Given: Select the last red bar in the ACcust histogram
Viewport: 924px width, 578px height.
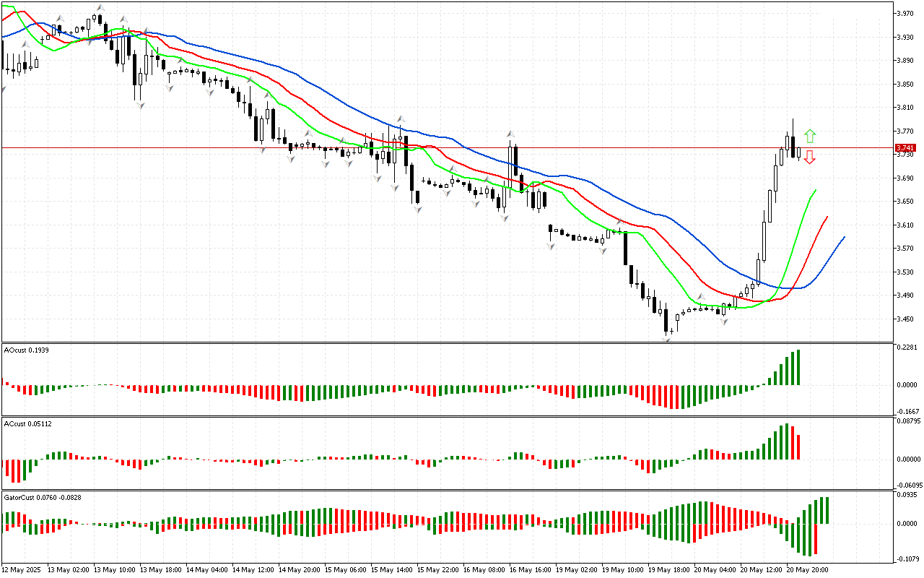Looking at the screenshot, I should [798, 447].
